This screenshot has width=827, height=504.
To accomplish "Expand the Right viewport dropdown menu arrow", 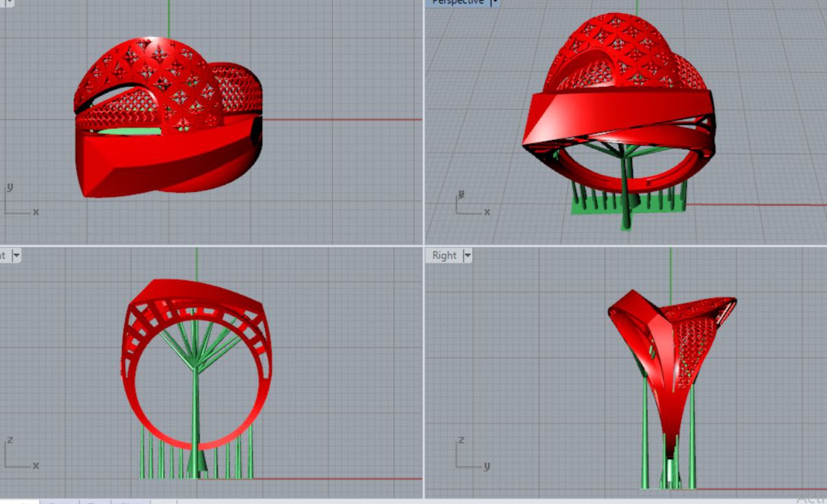I will click(x=468, y=256).
